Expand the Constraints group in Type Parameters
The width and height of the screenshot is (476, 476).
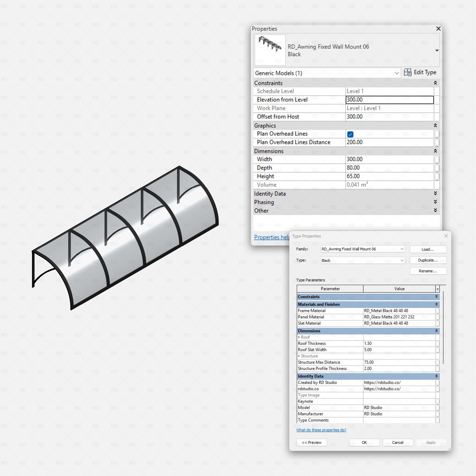436,297
